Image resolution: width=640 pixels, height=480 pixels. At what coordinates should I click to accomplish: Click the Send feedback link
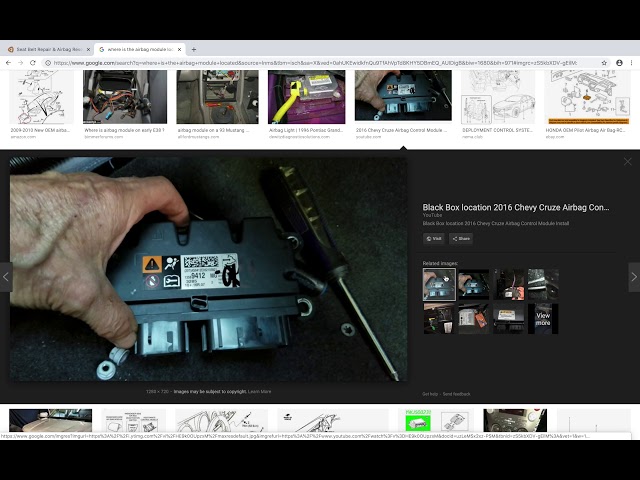[x=456, y=394]
